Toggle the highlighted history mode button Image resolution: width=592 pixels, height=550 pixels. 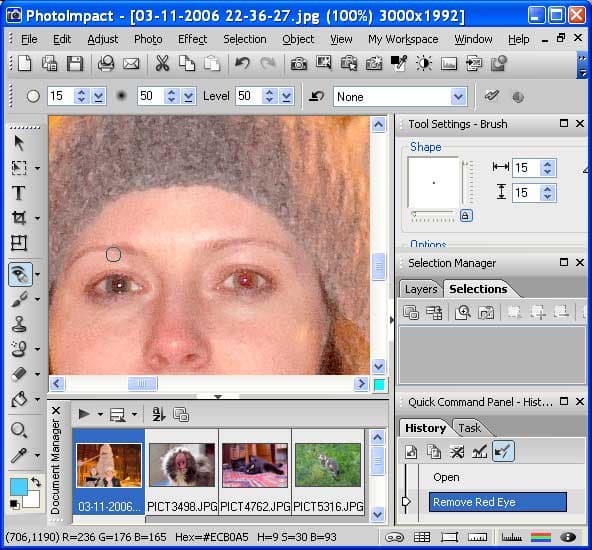(503, 451)
